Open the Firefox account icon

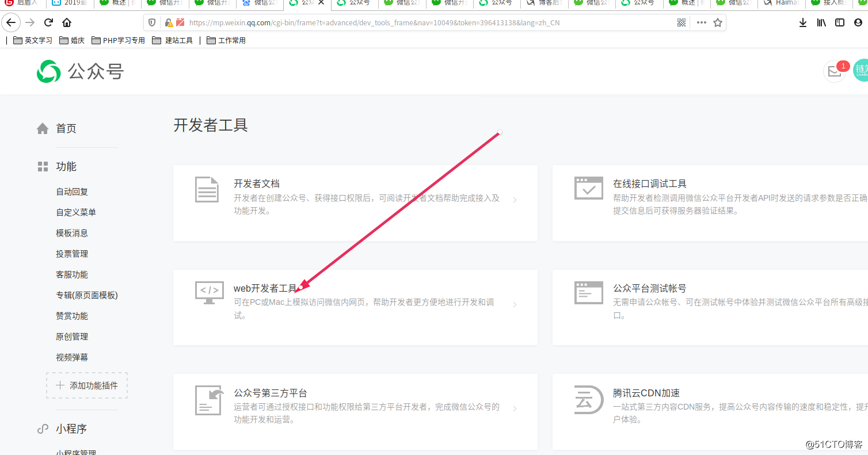click(x=858, y=22)
